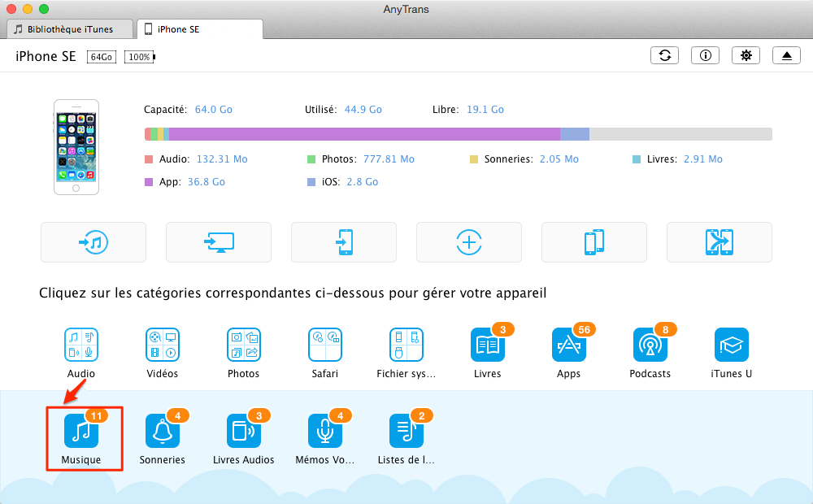The height and width of the screenshot is (504, 813).
Task: Click the iPhone device thumbnail
Action: click(x=76, y=147)
